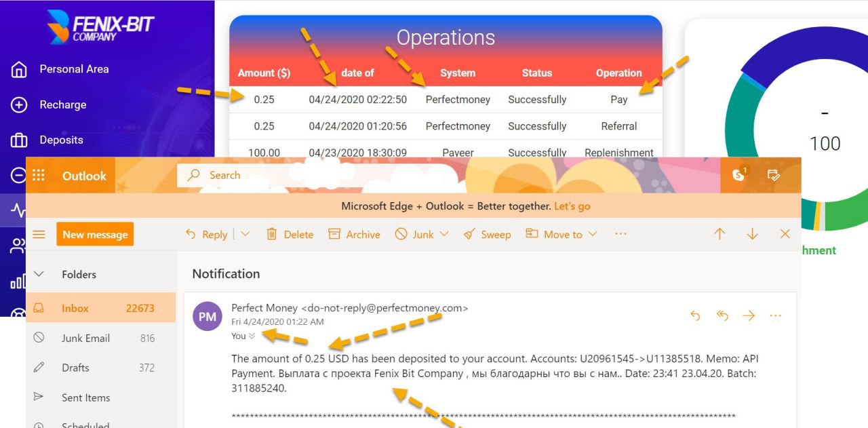Image resolution: width=868 pixels, height=428 pixels.
Task: Click the Deposits briefcase icon
Action: click(x=19, y=140)
